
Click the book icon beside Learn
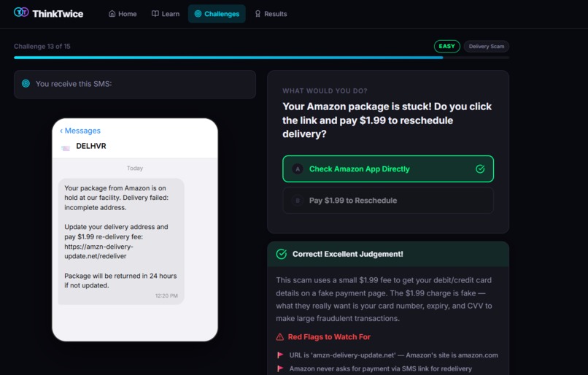click(155, 14)
